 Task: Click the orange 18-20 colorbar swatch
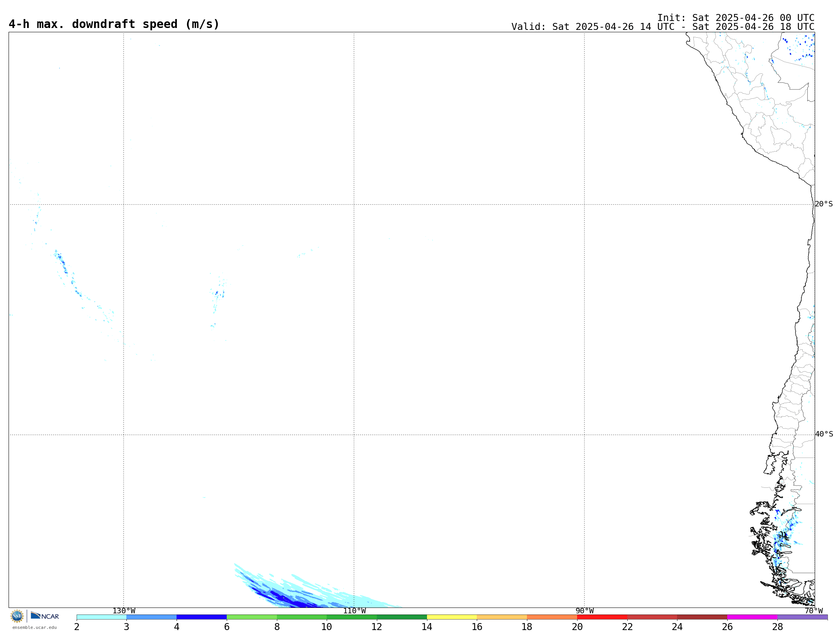[552, 617]
